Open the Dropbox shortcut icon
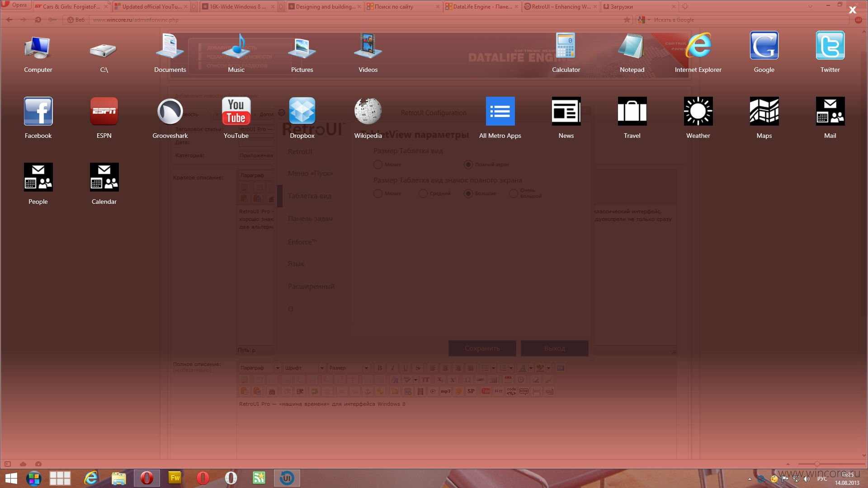Screen dimensions: 868x488 (302, 111)
